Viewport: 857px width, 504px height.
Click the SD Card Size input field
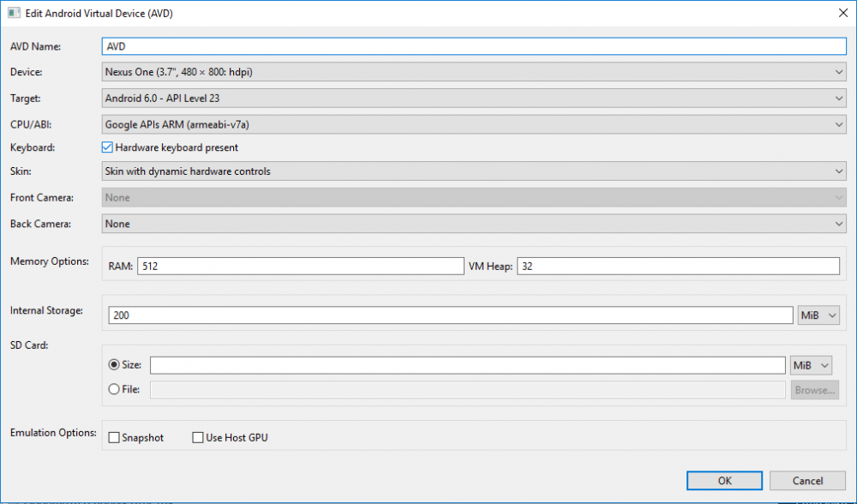click(x=468, y=365)
